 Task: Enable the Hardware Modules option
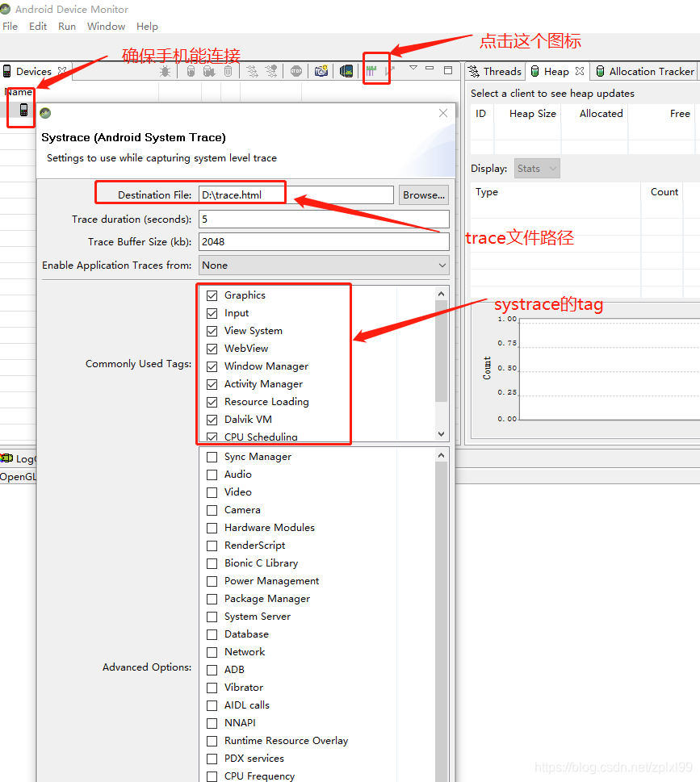point(212,528)
